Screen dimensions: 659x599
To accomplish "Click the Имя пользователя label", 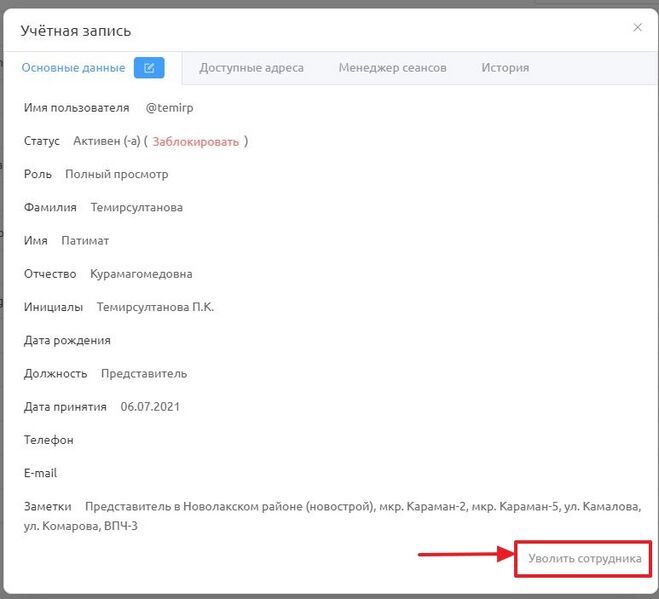I will (76, 108).
